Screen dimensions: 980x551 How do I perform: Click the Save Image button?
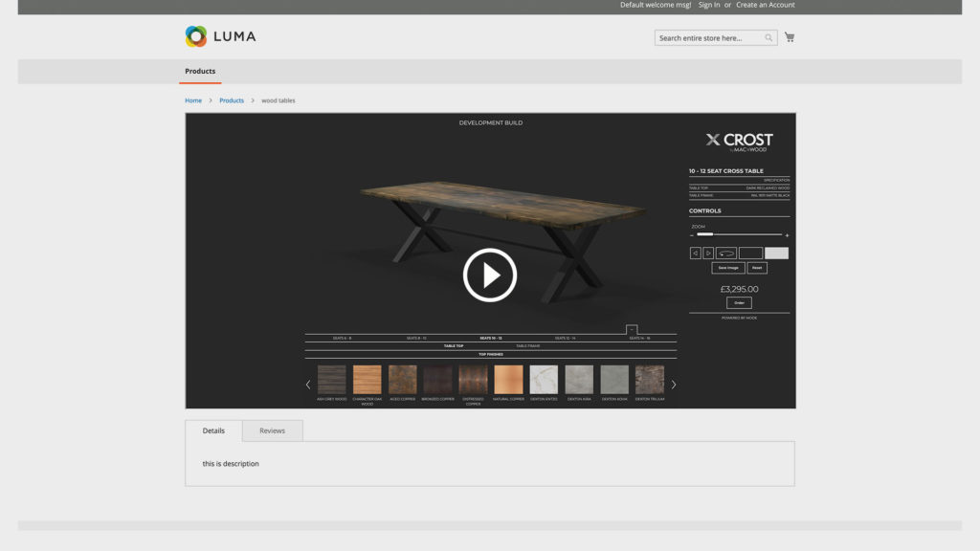tap(728, 268)
